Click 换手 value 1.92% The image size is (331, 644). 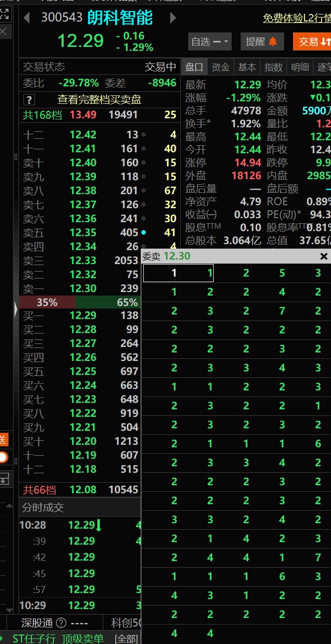246,124
